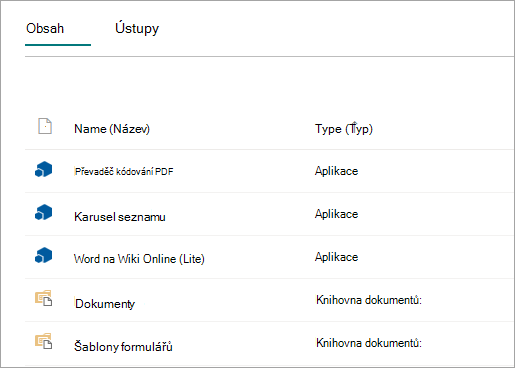Screen dimensions: 515x368
Task: Open Karusel seznamu app
Action: tap(120, 217)
